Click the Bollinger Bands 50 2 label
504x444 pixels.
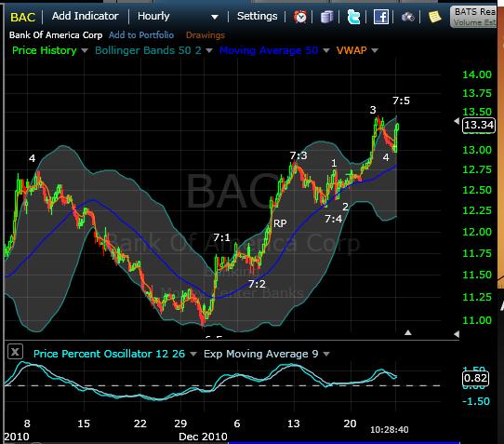point(148,50)
